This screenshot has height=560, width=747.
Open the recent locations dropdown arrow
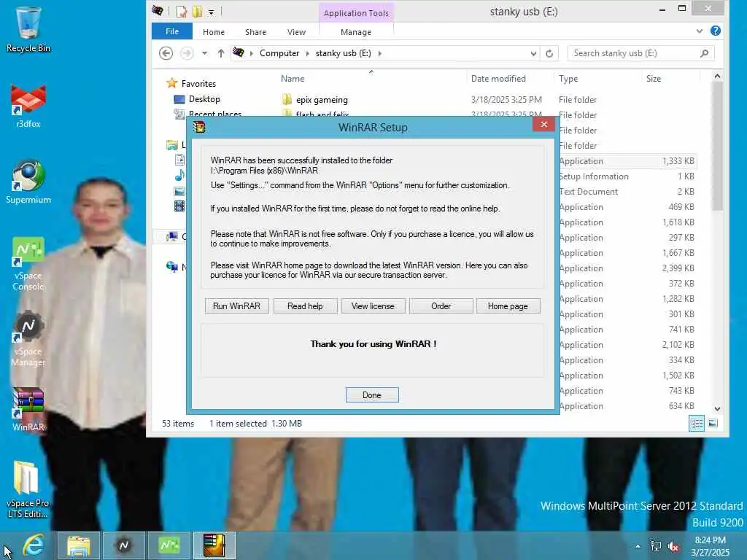click(x=204, y=53)
